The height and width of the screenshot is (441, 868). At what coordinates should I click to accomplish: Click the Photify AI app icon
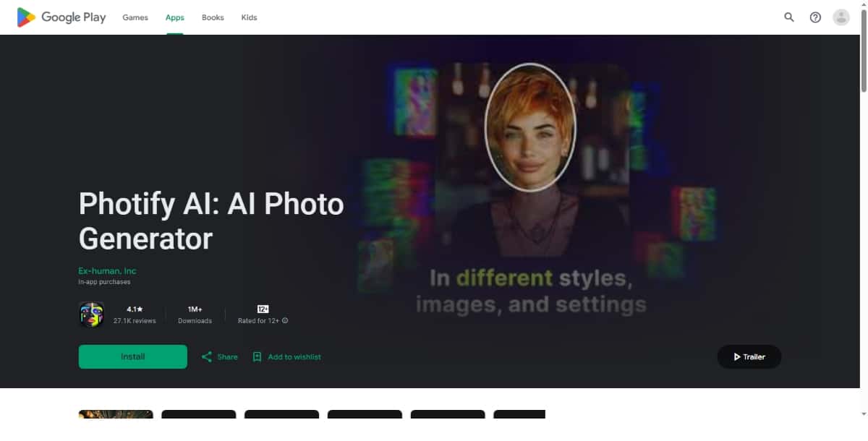pyautogui.click(x=91, y=314)
